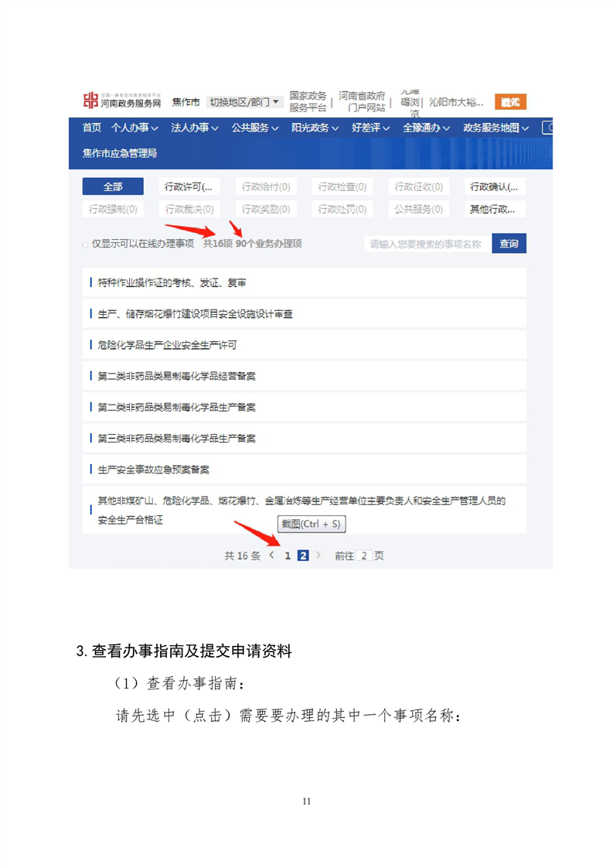Click the 河南政务服务网 logo
The image size is (613, 868).
point(122,101)
